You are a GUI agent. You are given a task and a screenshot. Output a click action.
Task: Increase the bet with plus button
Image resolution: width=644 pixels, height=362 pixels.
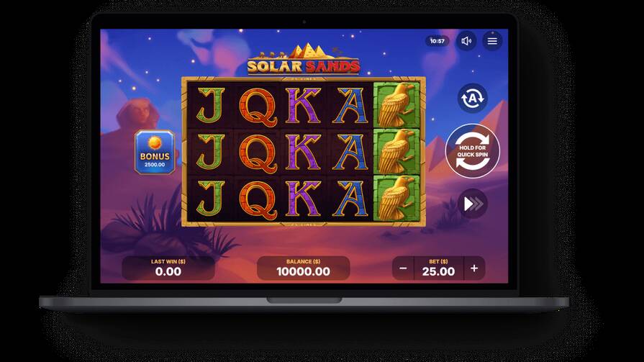[474, 268]
